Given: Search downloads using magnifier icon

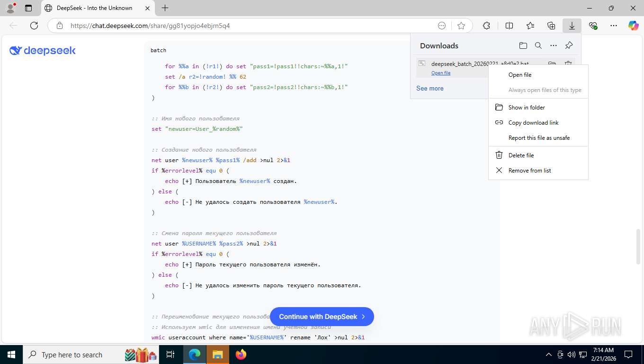Looking at the screenshot, I should [x=538, y=45].
